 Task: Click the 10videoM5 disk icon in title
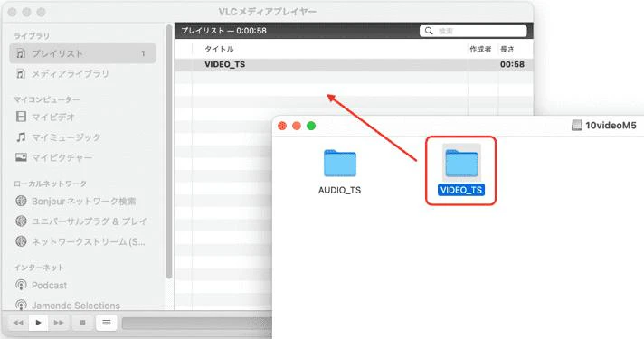point(577,125)
